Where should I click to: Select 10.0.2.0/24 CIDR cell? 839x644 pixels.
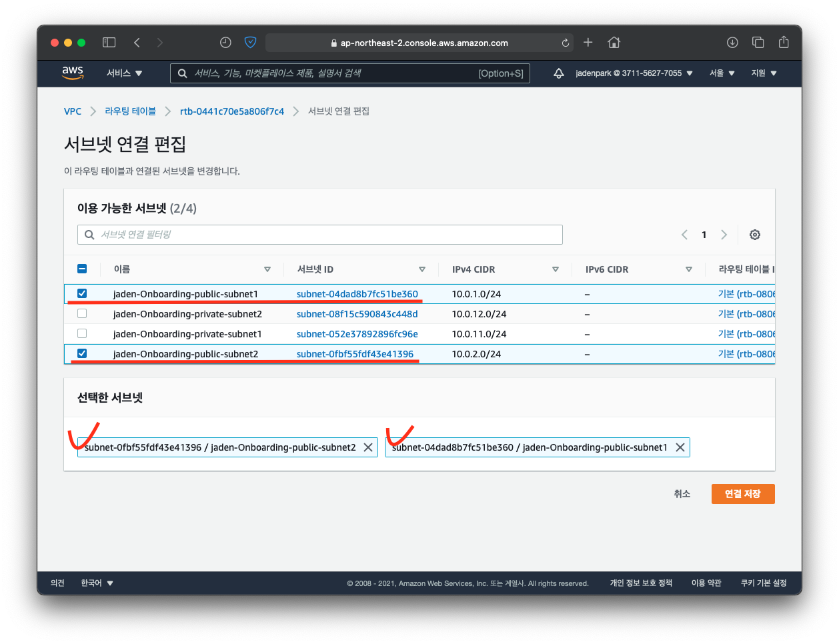[476, 354]
